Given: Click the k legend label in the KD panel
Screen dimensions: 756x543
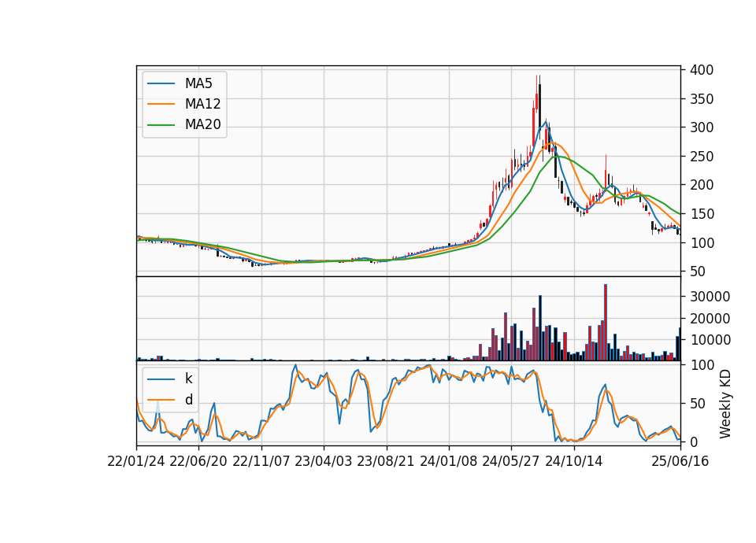Looking at the screenshot, I should click(x=188, y=379).
